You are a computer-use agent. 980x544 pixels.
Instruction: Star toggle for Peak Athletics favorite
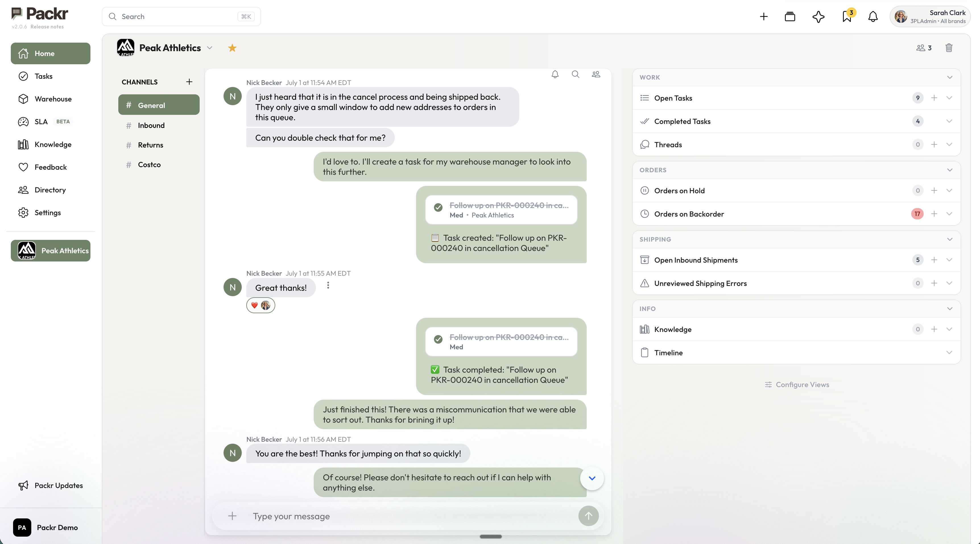[x=232, y=48]
